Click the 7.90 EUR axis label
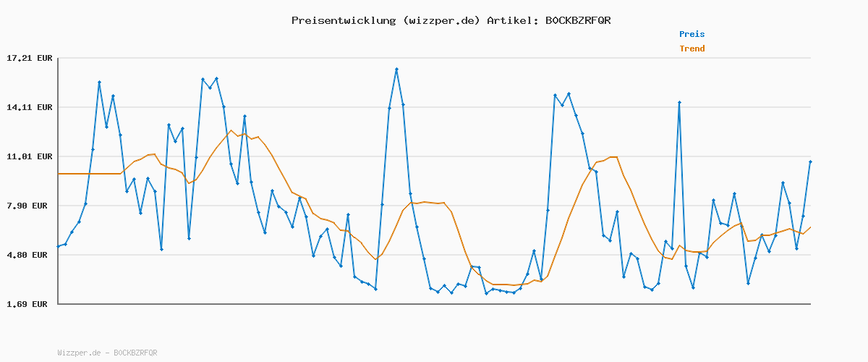Viewport: 868px width, 362px height. click(29, 206)
